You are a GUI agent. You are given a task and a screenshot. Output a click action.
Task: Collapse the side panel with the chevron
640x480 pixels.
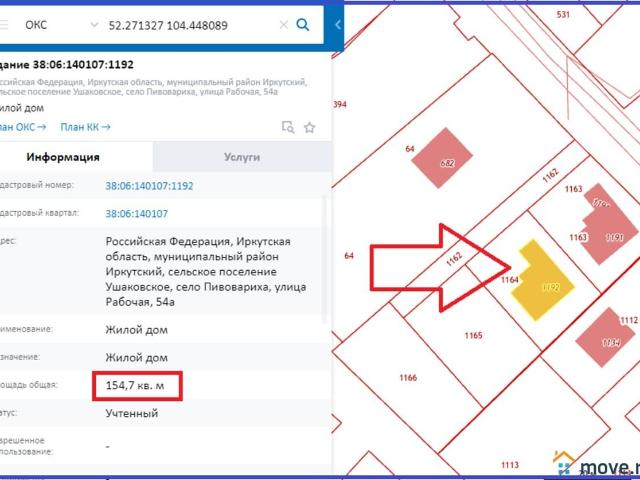pos(338,25)
